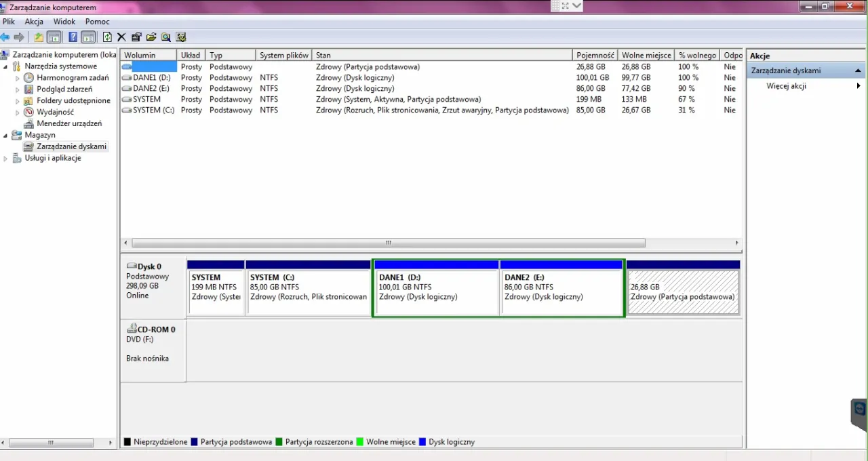Select the DANE2 (E:) partition block
The height and width of the screenshot is (461, 868).
click(561, 288)
